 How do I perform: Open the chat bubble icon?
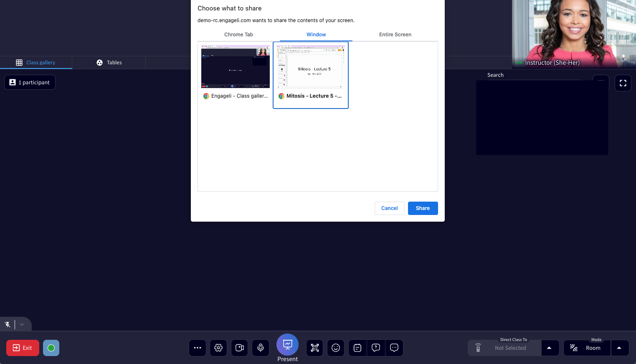tap(394, 348)
